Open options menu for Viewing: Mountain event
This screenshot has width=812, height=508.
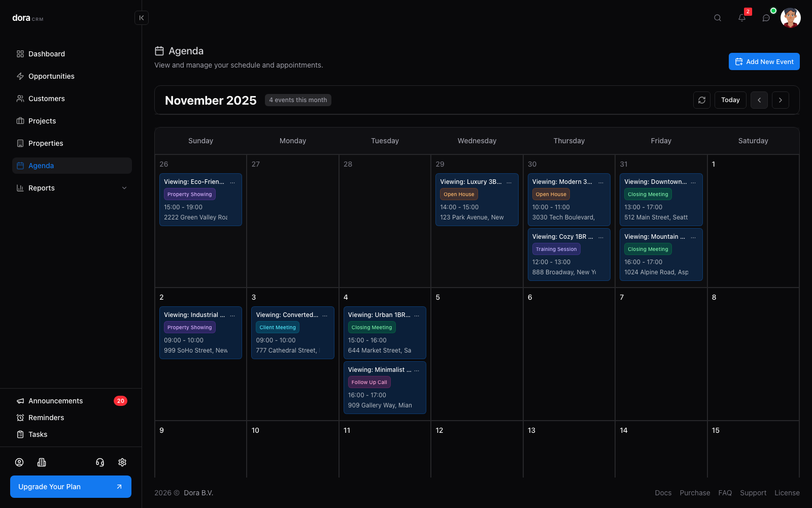point(693,237)
